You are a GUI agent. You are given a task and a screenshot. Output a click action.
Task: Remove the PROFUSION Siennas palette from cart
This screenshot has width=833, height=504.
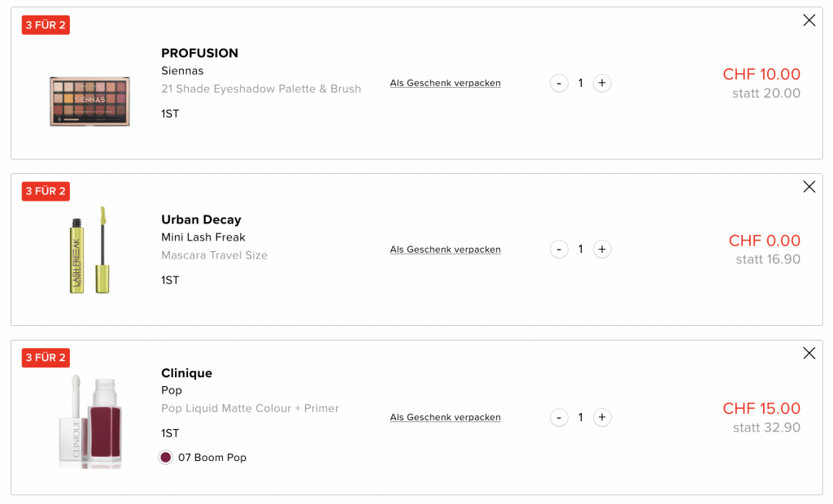tap(809, 20)
